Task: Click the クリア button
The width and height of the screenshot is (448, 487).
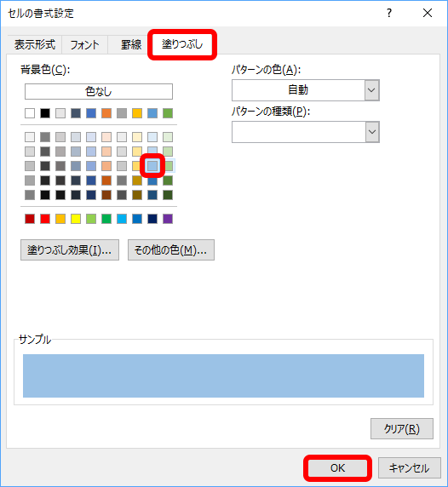Action: pyautogui.click(x=402, y=428)
